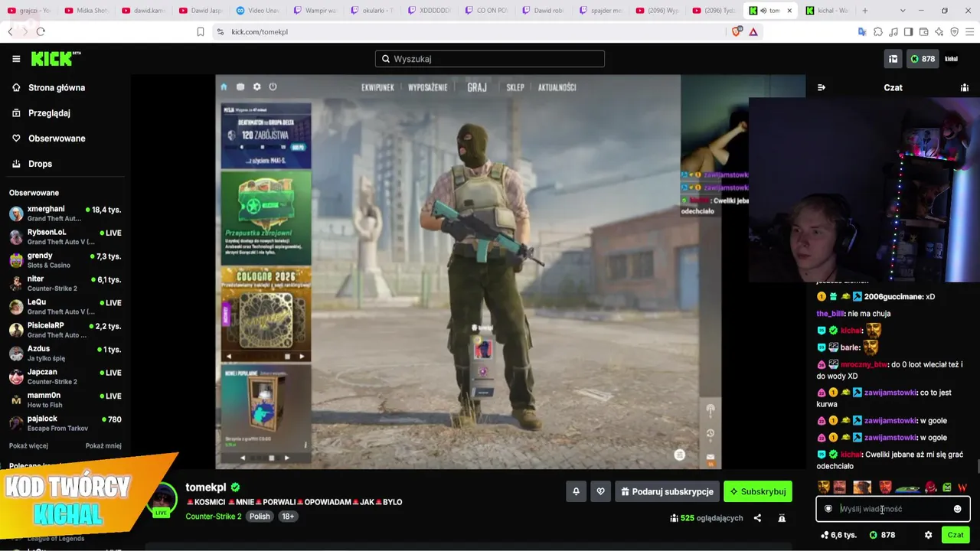Open Brave Rewards triangle icon
The width and height of the screenshot is (980, 551).
[753, 31]
